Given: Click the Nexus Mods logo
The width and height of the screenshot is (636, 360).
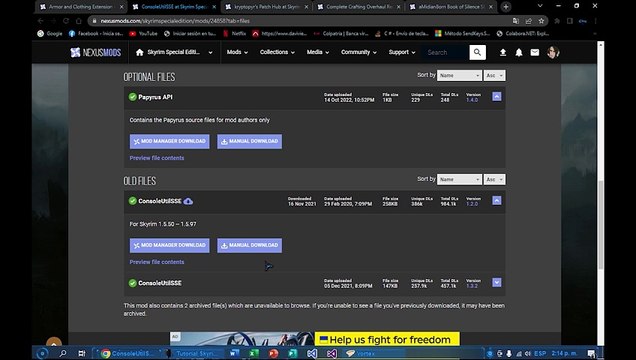Looking at the screenshot, I should pyautogui.click(x=96, y=52).
